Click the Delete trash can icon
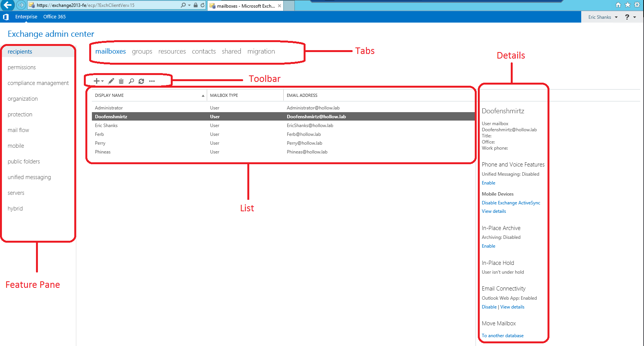Viewport: 644px width, 346px height. click(121, 81)
